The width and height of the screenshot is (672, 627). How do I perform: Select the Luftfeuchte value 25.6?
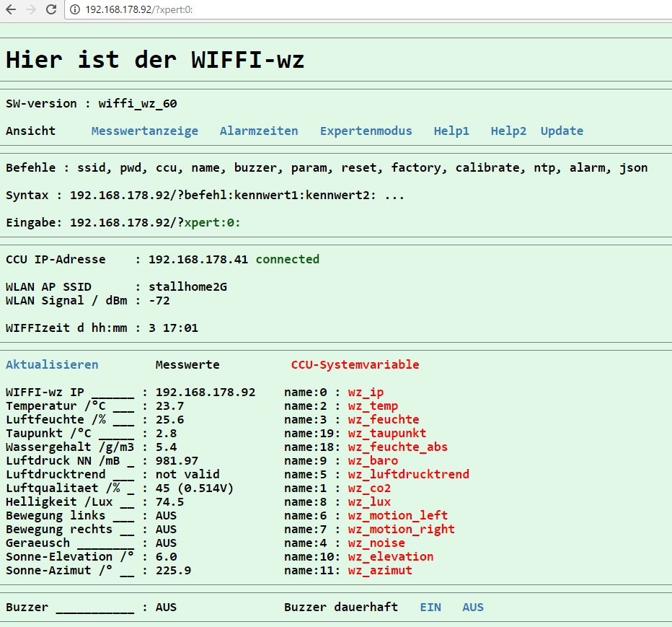[x=169, y=419]
